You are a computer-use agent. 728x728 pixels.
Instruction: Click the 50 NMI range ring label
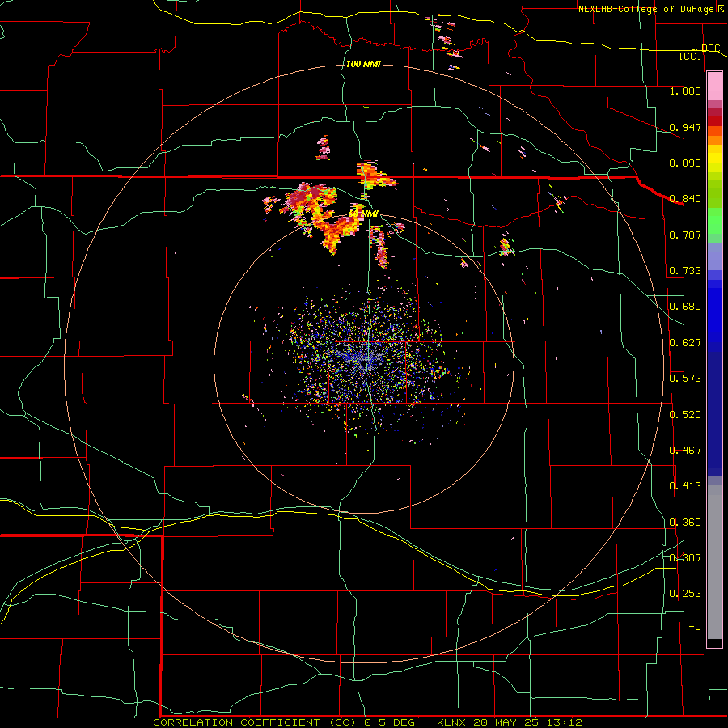point(364,214)
